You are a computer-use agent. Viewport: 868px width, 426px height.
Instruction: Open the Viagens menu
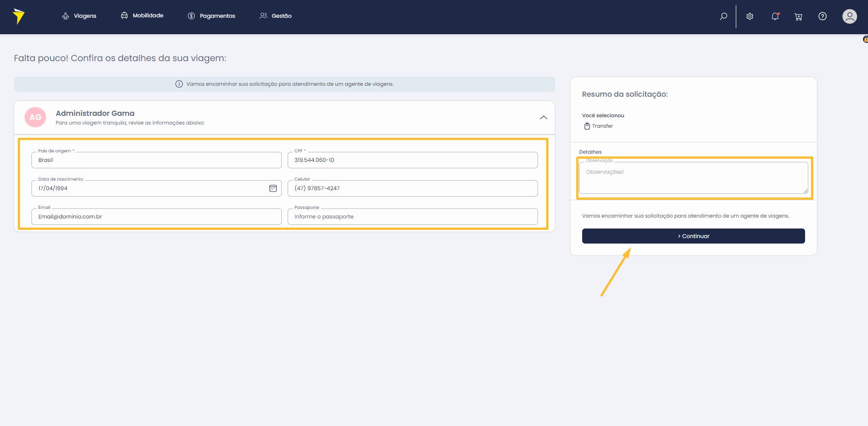[x=79, y=16]
